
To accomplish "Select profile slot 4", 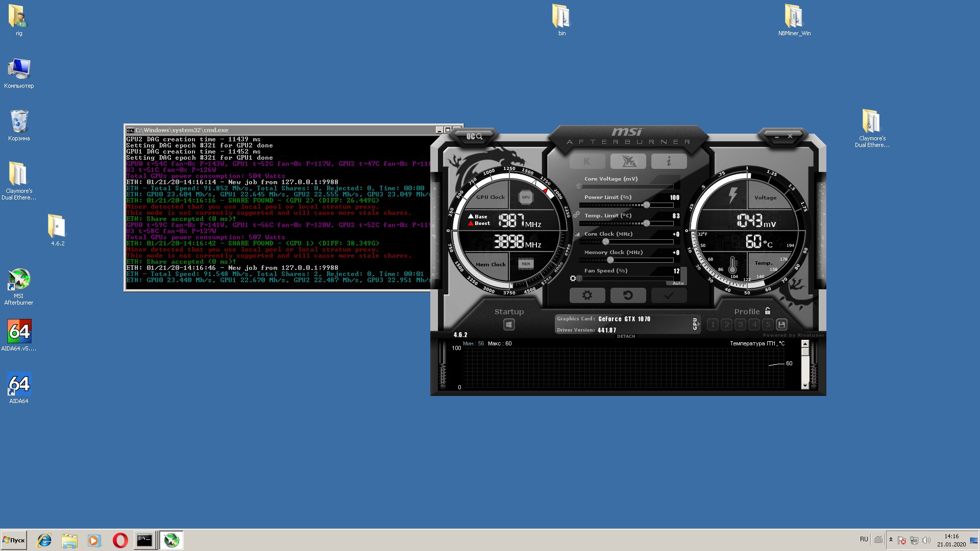I will pyautogui.click(x=754, y=324).
